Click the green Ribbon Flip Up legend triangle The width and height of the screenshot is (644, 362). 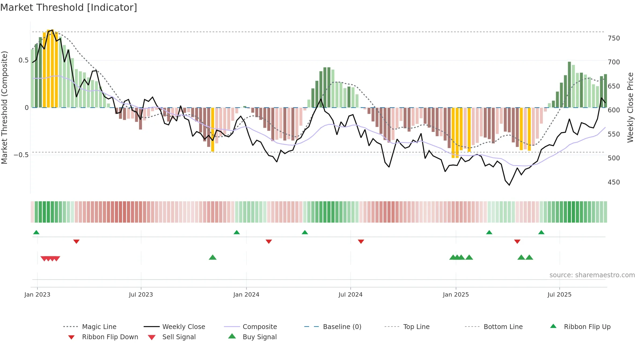(553, 326)
